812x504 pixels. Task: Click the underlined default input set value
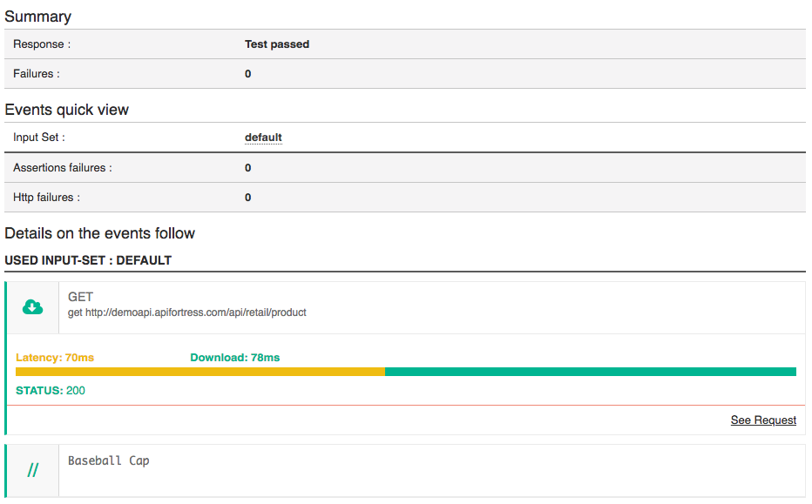coord(263,138)
